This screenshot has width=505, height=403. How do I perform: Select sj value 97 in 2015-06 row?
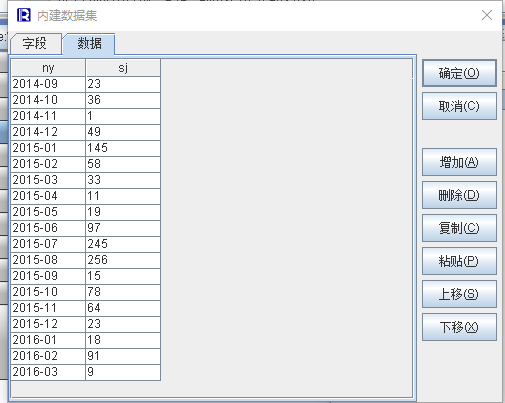coord(123,228)
